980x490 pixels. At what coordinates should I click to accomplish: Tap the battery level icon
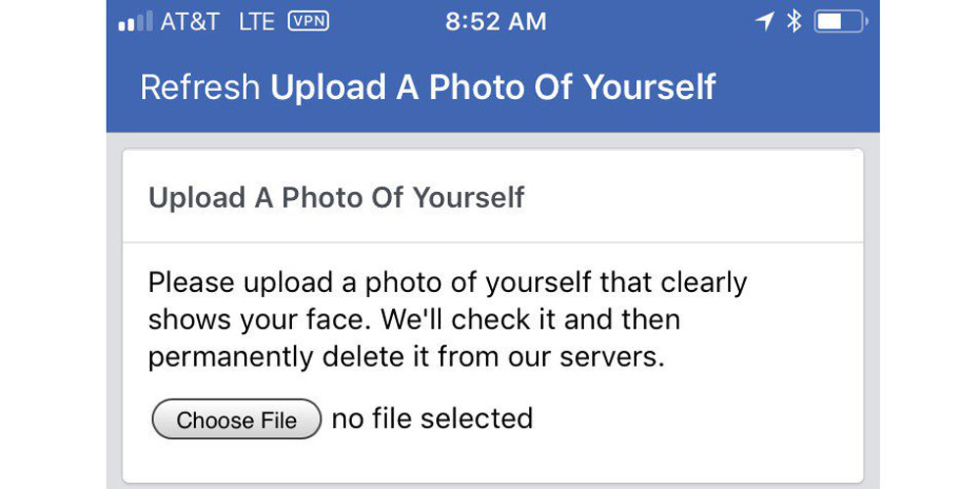[x=839, y=22]
